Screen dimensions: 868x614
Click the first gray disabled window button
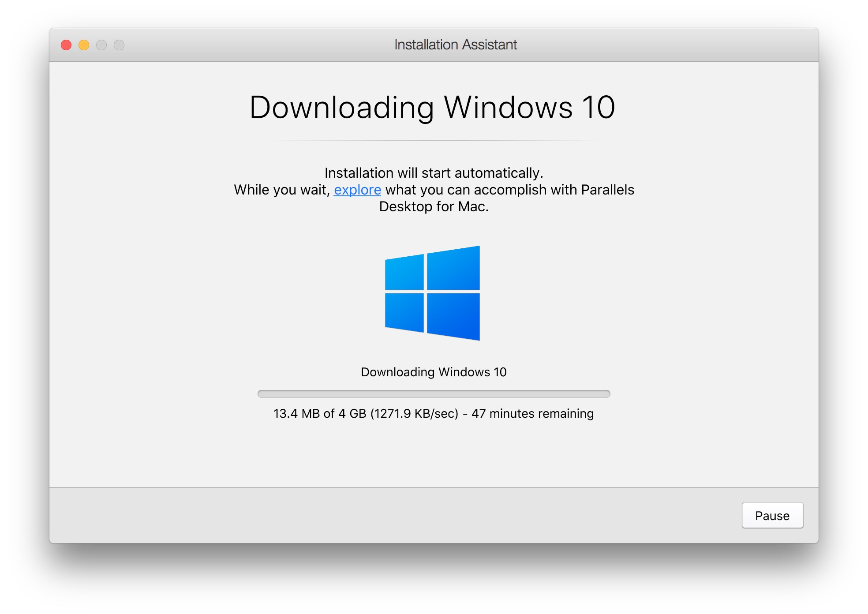(101, 45)
